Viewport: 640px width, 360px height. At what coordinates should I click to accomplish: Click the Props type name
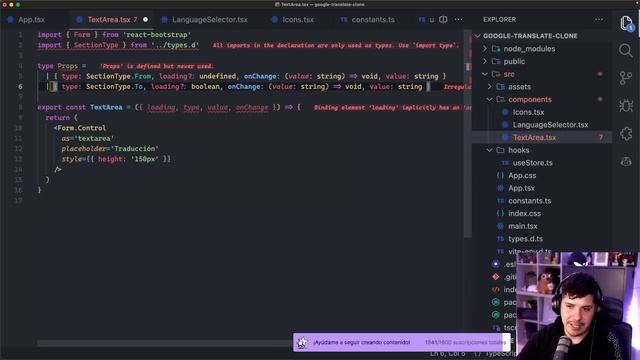[67, 66]
